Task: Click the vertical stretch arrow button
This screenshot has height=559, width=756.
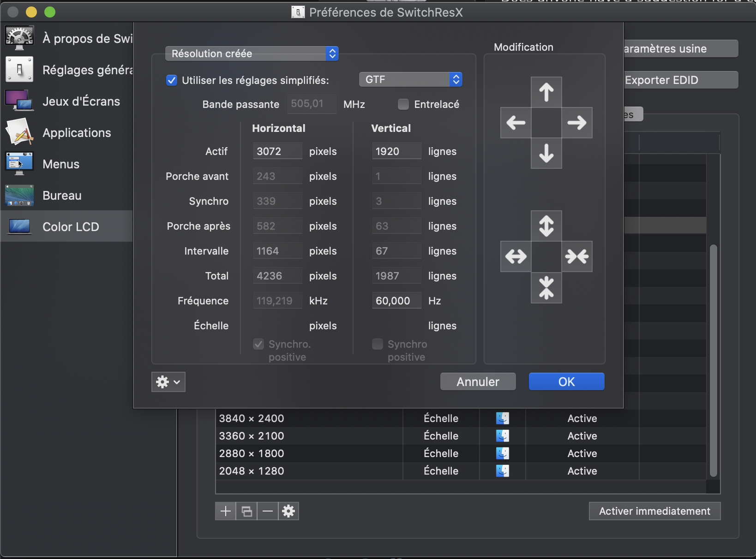Action: tap(546, 226)
